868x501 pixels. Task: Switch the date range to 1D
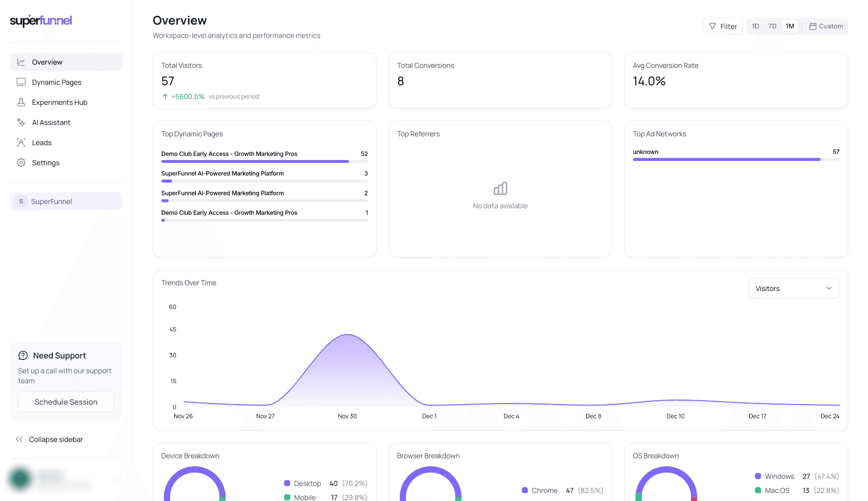pyautogui.click(x=755, y=26)
